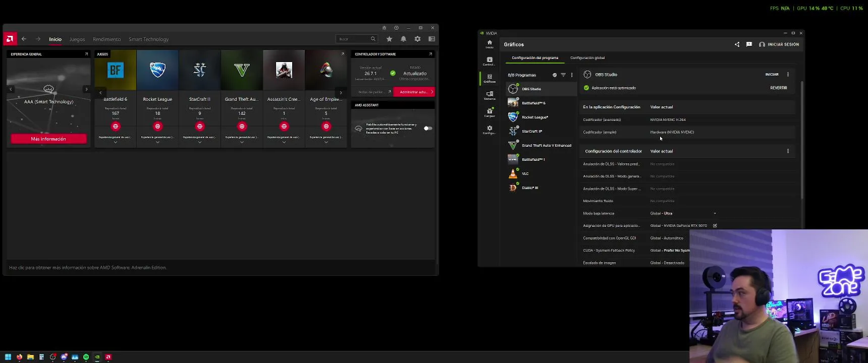Open NVIDIA Configuración sidebar section
The image size is (868, 363).
(x=489, y=130)
